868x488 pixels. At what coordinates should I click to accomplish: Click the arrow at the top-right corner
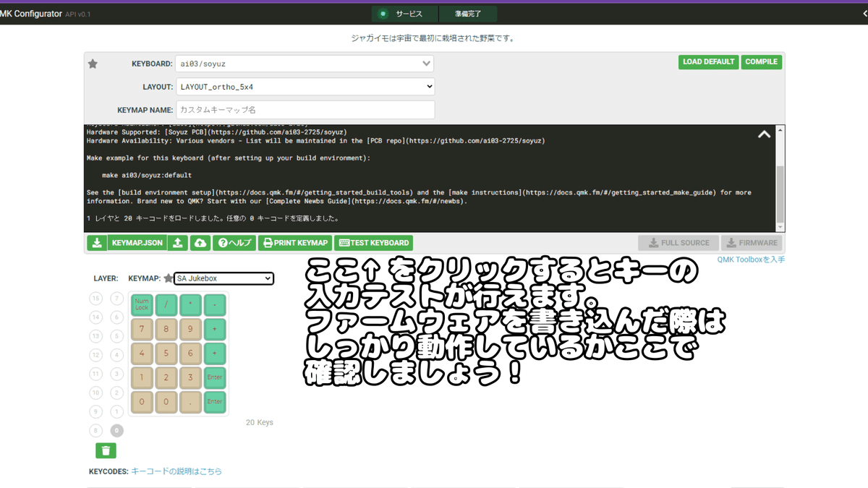[x=864, y=14]
